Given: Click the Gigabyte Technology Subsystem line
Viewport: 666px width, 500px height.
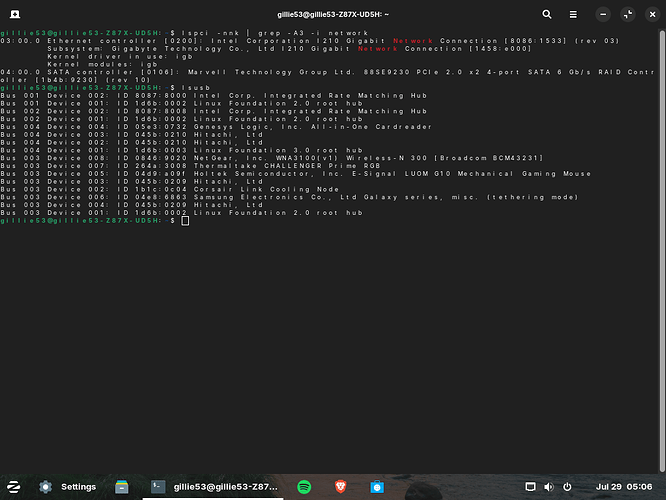Looking at the screenshot, I should [x=289, y=49].
